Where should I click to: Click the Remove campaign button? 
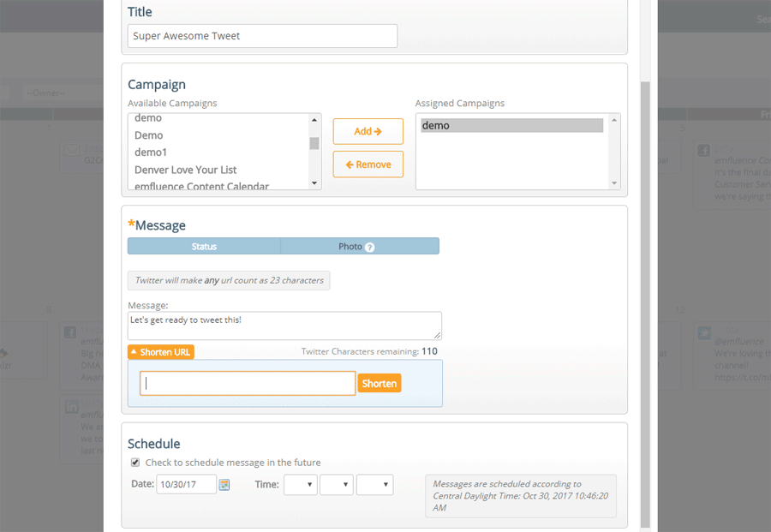point(368,164)
